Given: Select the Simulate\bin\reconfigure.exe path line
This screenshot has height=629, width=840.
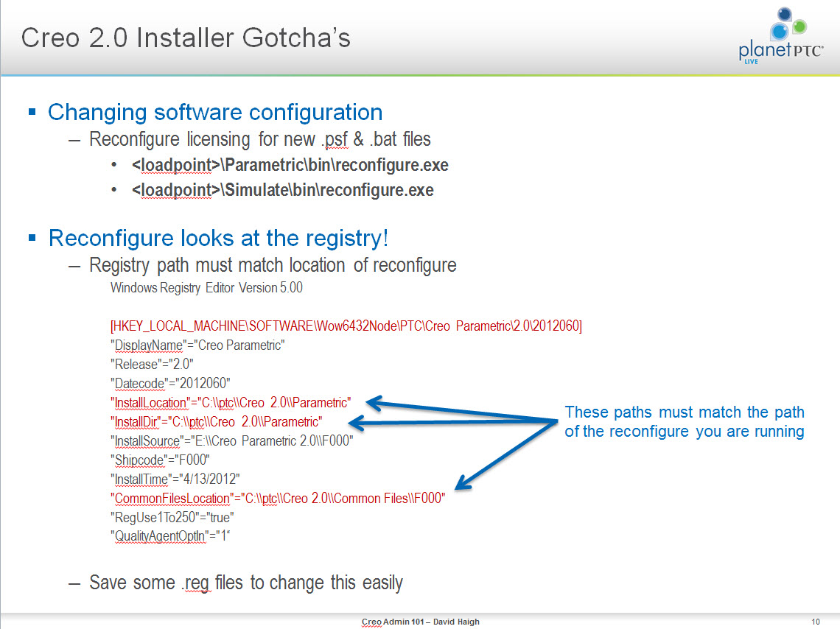Looking at the screenshot, I should [x=283, y=190].
